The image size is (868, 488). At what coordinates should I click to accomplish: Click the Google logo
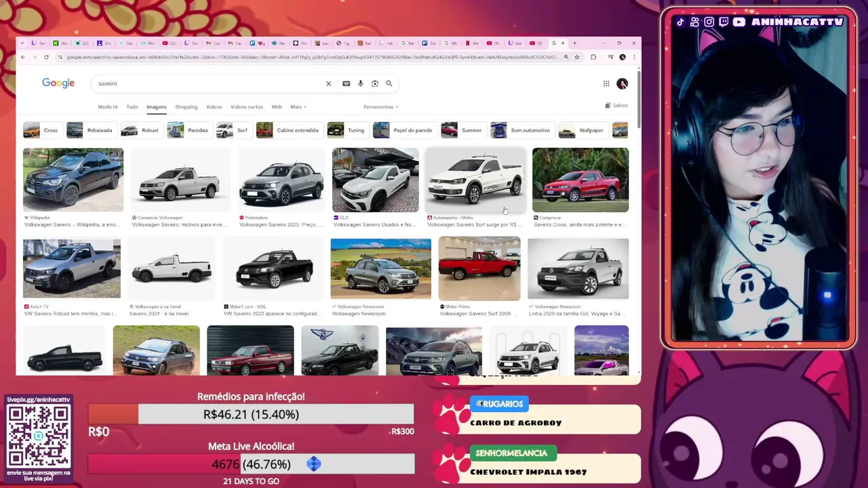pyautogui.click(x=58, y=83)
